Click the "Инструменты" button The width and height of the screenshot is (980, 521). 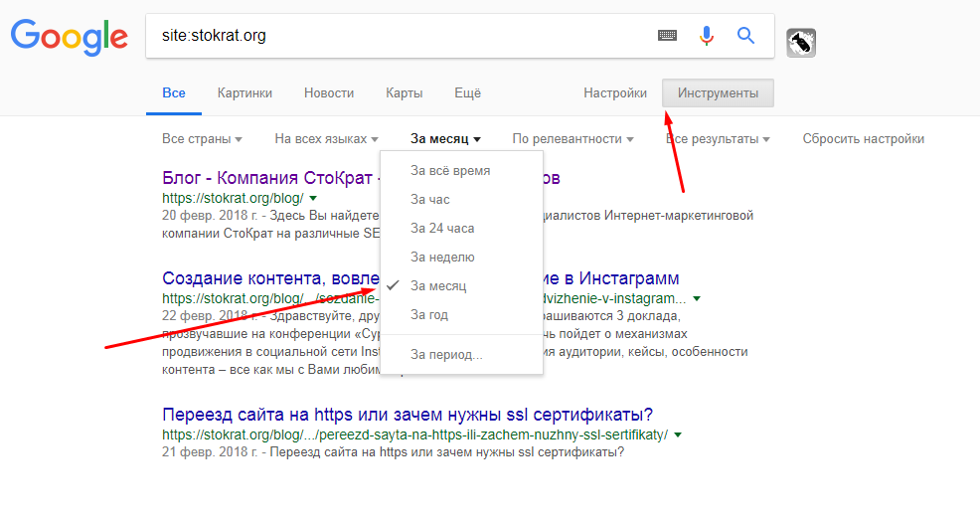click(x=718, y=93)
